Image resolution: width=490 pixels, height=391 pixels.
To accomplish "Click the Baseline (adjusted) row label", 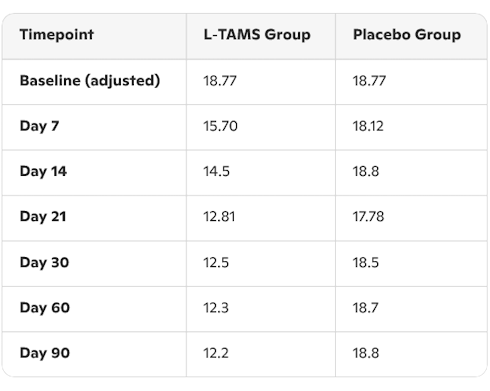I will [x=90, y=81].
